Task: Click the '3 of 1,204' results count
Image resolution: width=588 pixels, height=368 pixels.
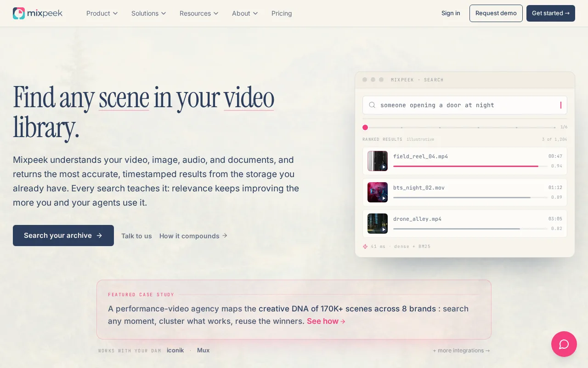Action: pos(554,139)
